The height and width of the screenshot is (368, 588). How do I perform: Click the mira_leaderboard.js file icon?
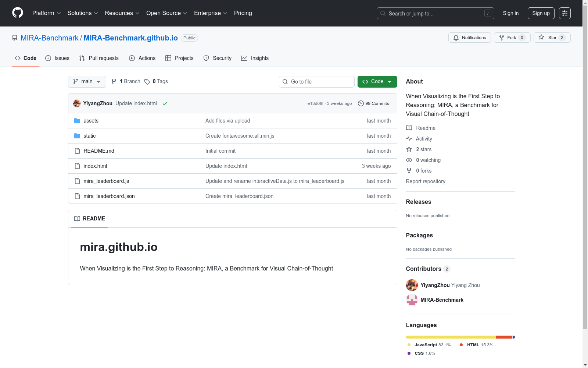click(77, 181)
